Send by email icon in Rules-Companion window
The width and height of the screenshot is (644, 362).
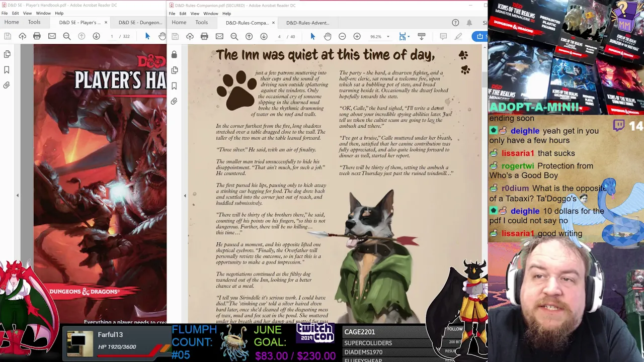coord(219,36)
